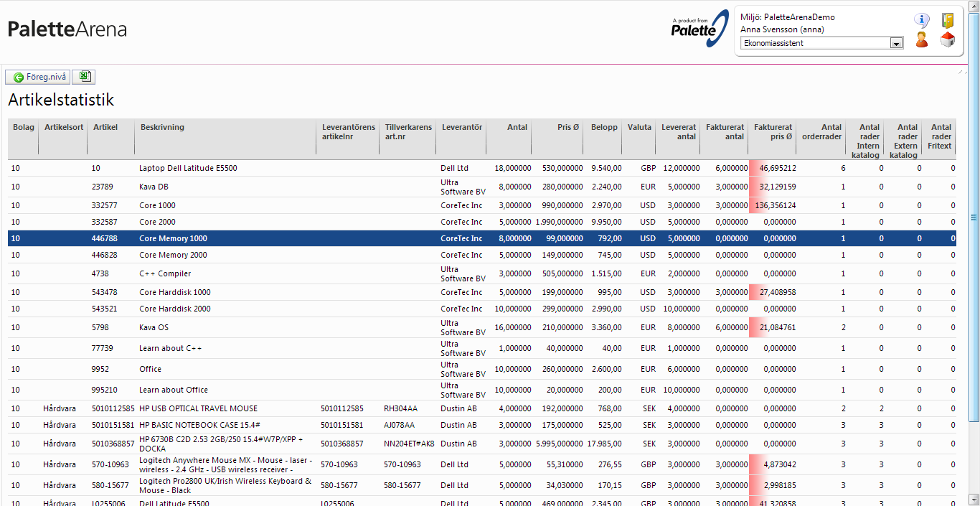980x506 pixels.
Task: Click the Core 1000 description cell
Action: tap(157, 205)
